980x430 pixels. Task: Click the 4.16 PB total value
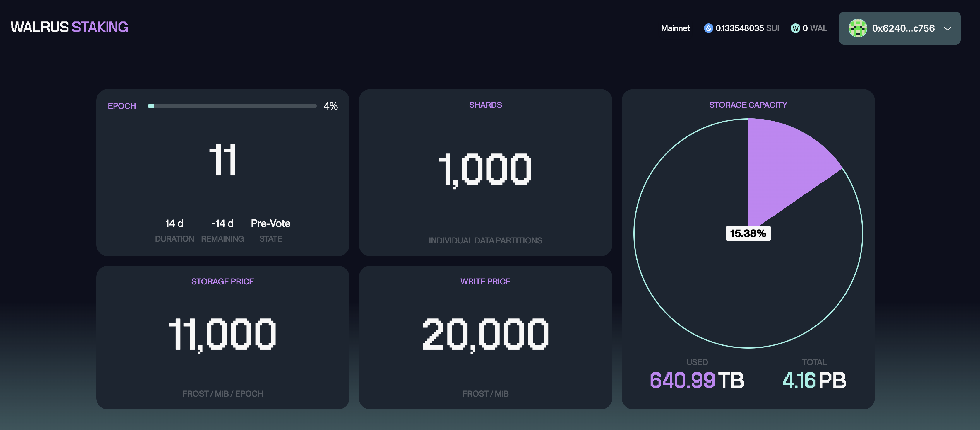pyautogui.click(x=814, y=380)
